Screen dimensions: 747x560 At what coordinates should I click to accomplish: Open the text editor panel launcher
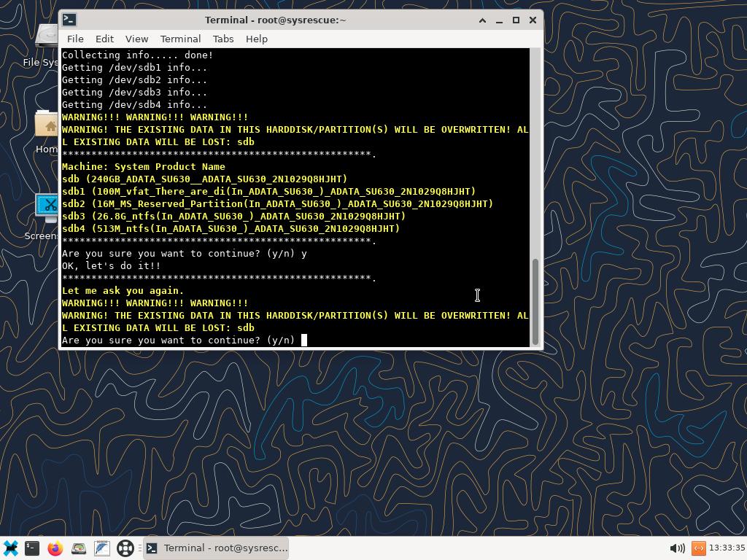(x=102, y=548)
